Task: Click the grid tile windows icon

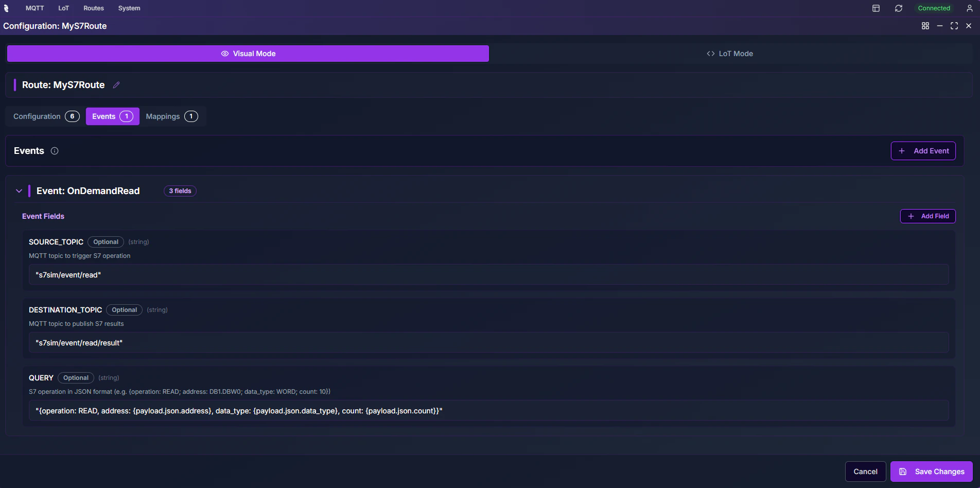Action: [925, 26]
